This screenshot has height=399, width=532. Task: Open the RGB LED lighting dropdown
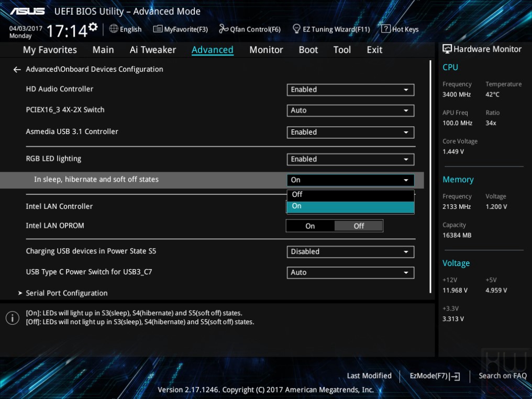[x=350, y=160]
